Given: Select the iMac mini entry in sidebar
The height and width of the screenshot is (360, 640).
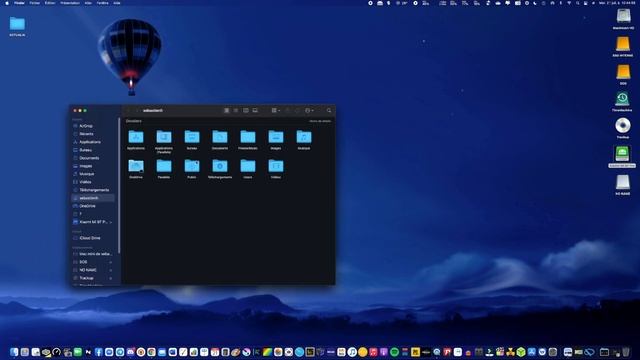Looking at the screenshot, I should click(x=93, y=254).
